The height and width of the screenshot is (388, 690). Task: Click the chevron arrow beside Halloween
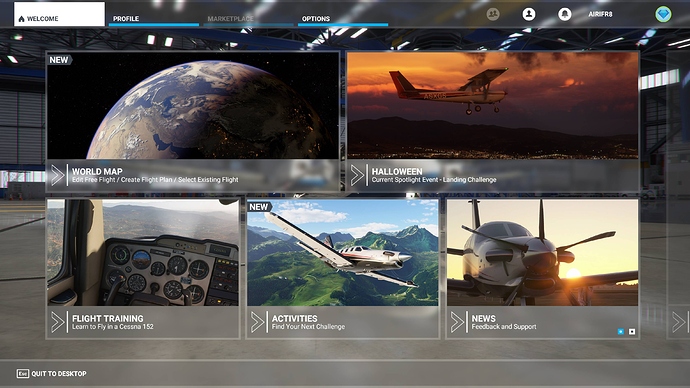click(x=357, y=175)
